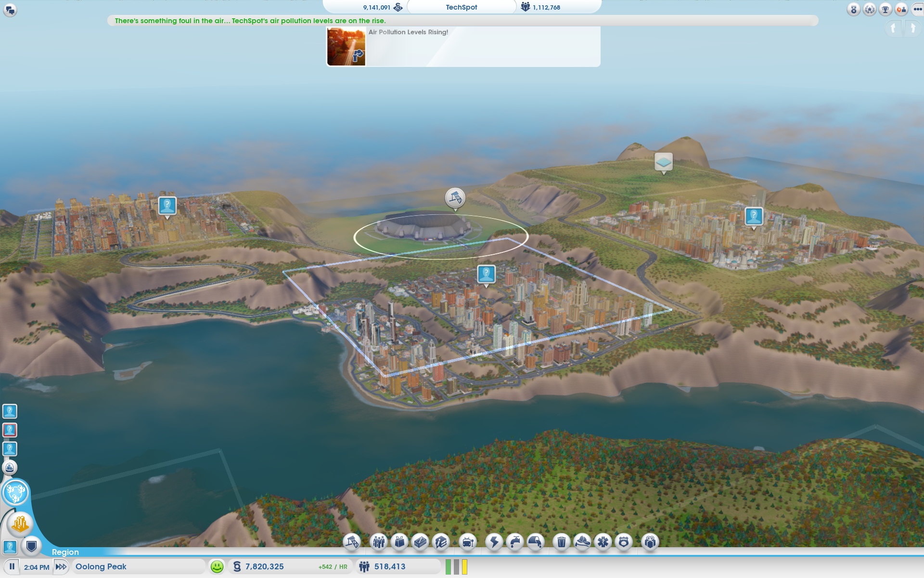This screenshot has height=578, width=924.
Task: Open the sewage pipe panel
Action: 536,542
